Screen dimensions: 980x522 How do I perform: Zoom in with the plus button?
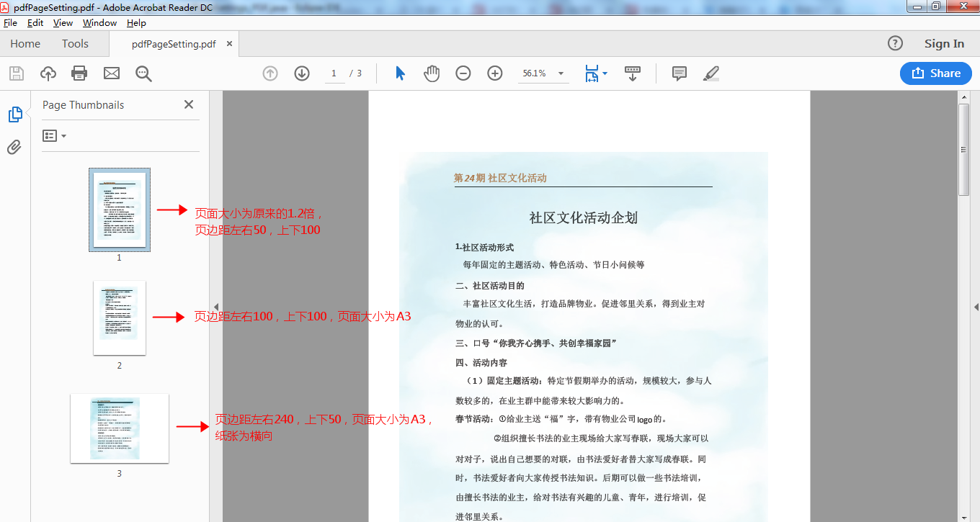tap(494, 73)
